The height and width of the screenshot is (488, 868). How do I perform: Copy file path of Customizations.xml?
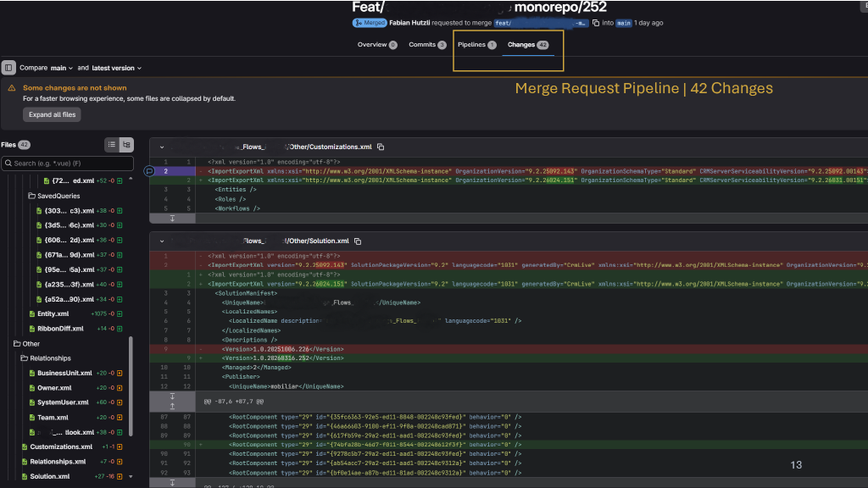pos(381,147)
